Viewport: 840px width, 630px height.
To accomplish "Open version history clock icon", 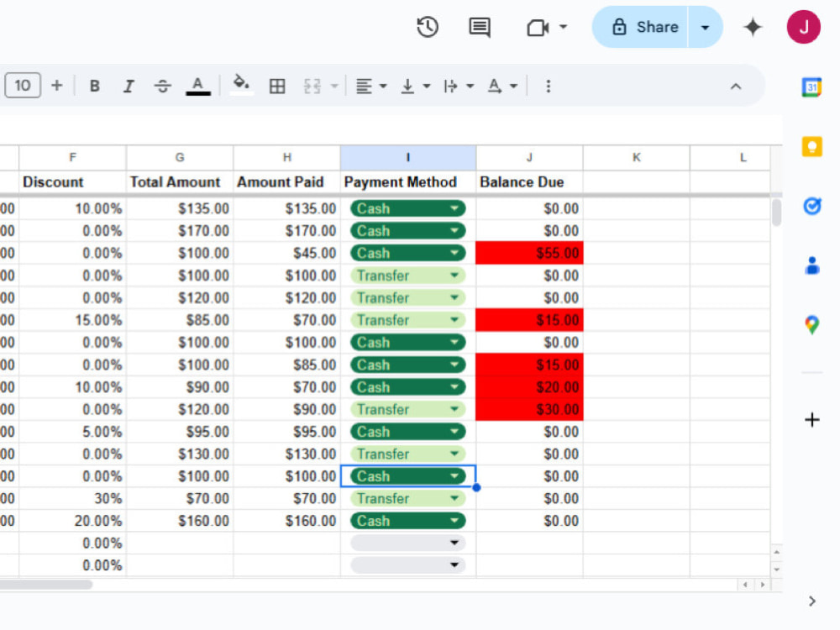I will [428, 27].
